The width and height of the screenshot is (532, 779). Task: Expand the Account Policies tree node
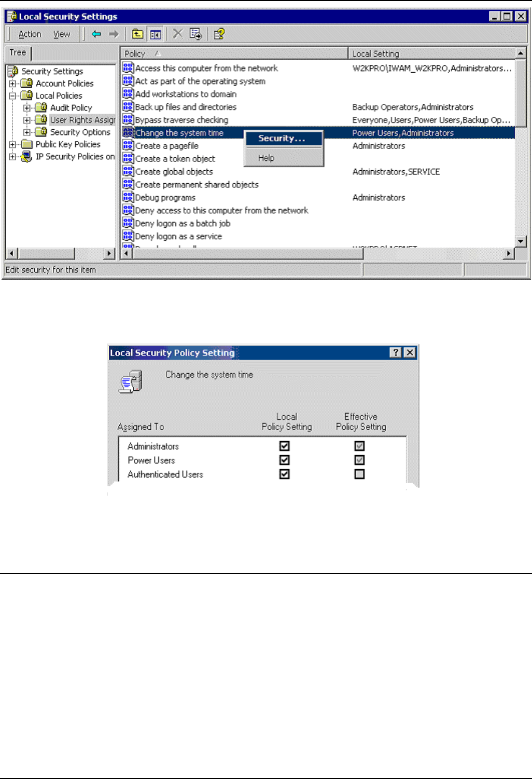click(x=12, y=84)
